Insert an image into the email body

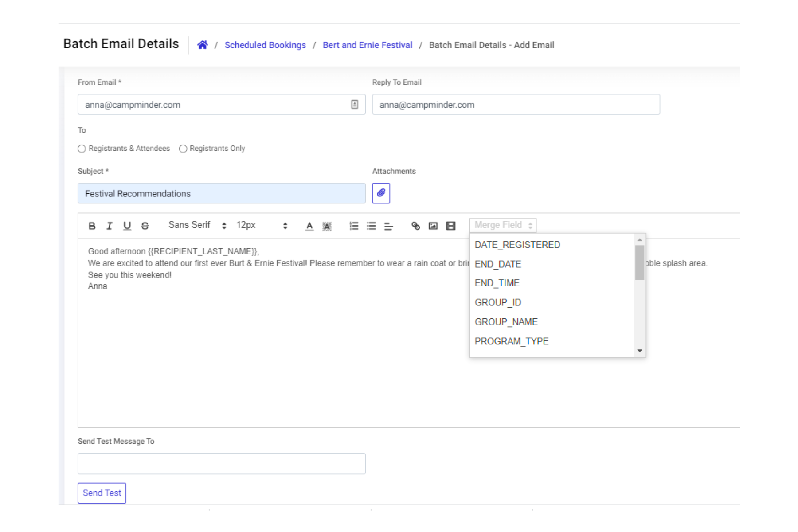[x=433, y=226]
